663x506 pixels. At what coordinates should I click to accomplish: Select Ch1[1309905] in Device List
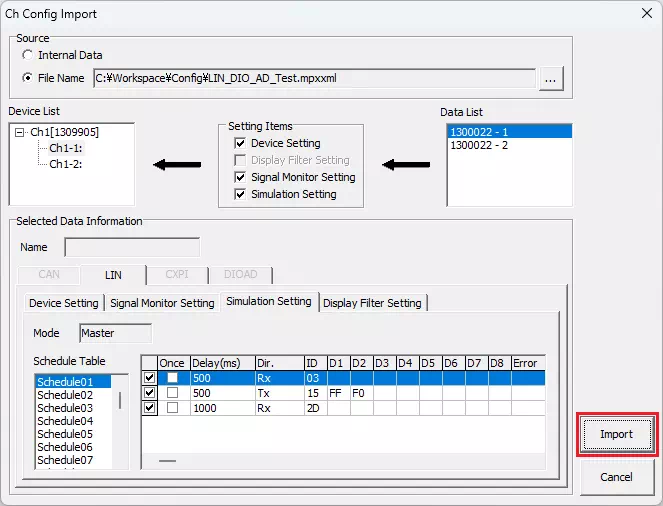point(64,132)
